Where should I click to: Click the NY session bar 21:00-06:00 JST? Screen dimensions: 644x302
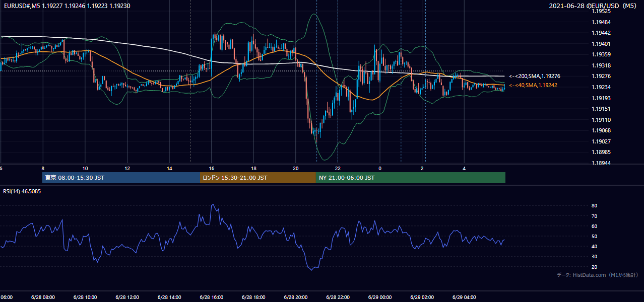click(410, 178)
